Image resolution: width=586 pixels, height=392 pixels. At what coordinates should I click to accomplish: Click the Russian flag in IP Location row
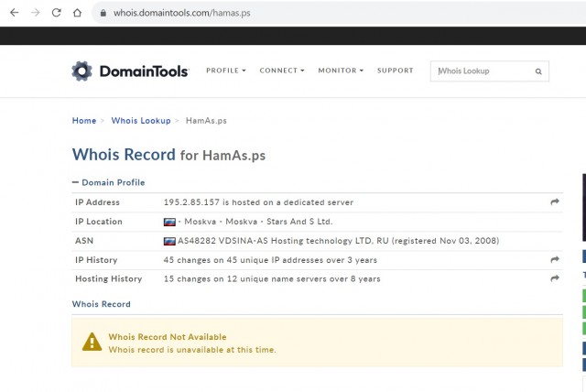(x=169, y=222)
